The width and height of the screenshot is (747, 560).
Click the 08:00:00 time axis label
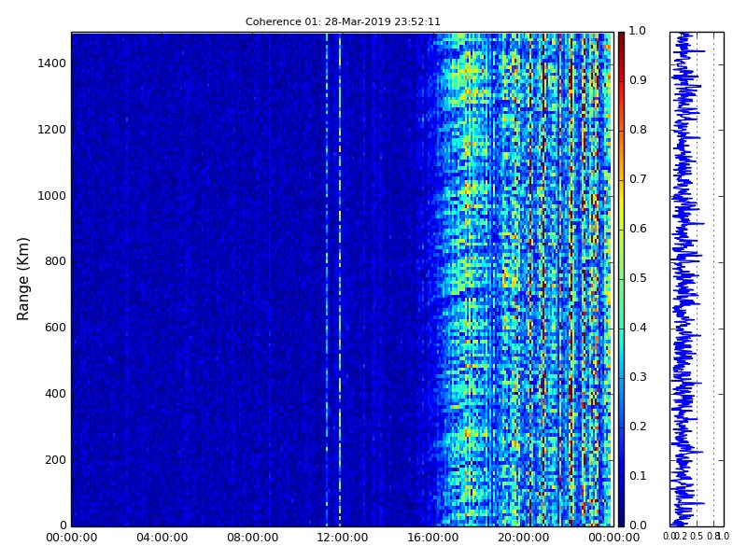[x=252, y=538]
